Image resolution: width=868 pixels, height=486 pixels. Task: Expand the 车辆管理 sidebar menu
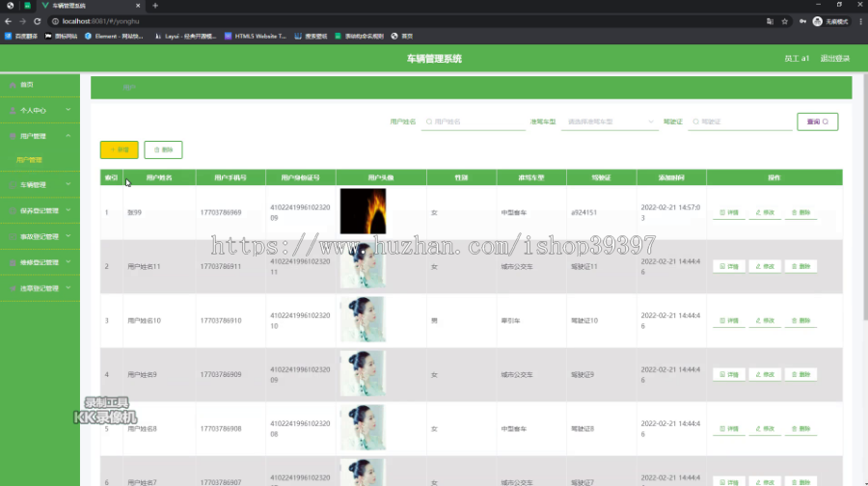[40, 184]
